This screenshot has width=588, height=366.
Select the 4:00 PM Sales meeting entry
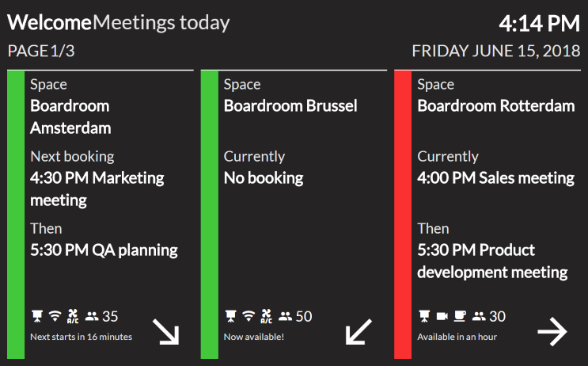495,178
